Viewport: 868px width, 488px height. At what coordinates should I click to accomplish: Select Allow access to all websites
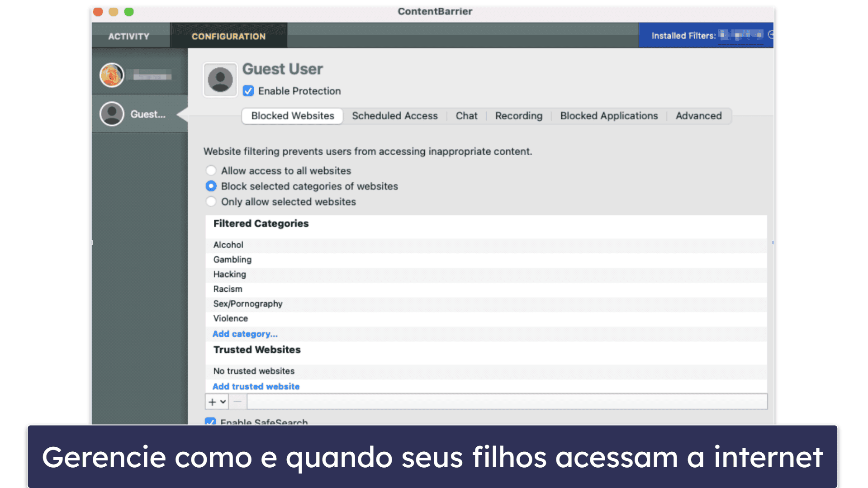click(211, 171)
